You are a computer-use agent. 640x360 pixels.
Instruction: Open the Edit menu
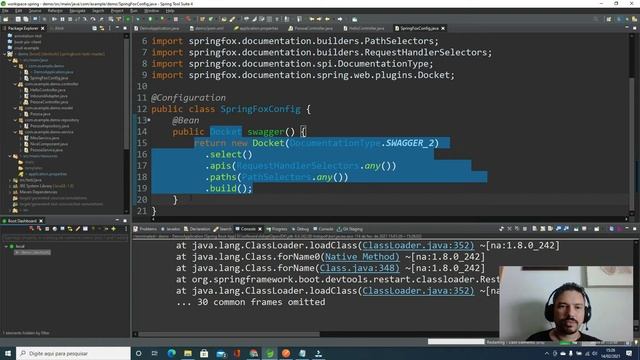[x=18, y=11]
